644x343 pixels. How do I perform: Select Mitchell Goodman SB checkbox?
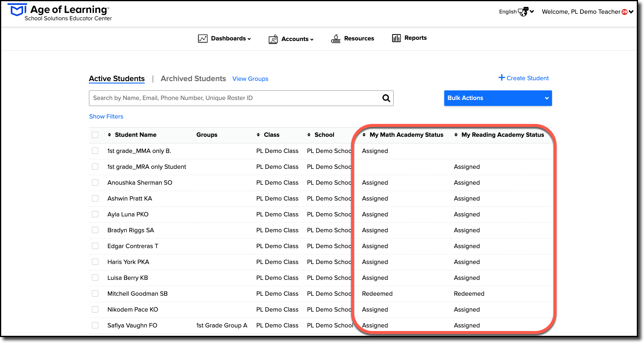coord(95,294)
